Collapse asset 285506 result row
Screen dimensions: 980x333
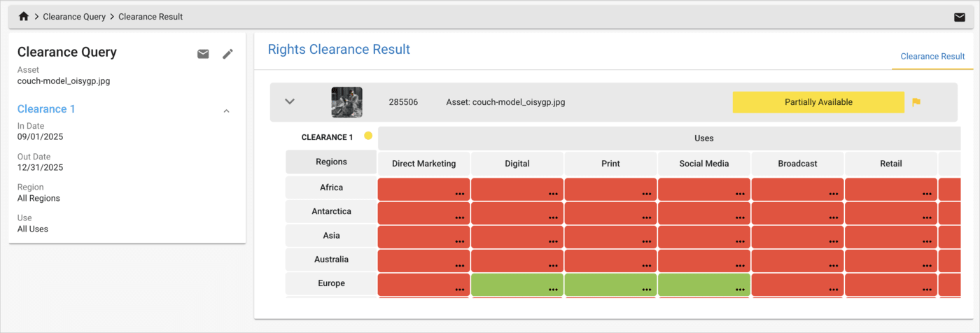coord(290,102)
